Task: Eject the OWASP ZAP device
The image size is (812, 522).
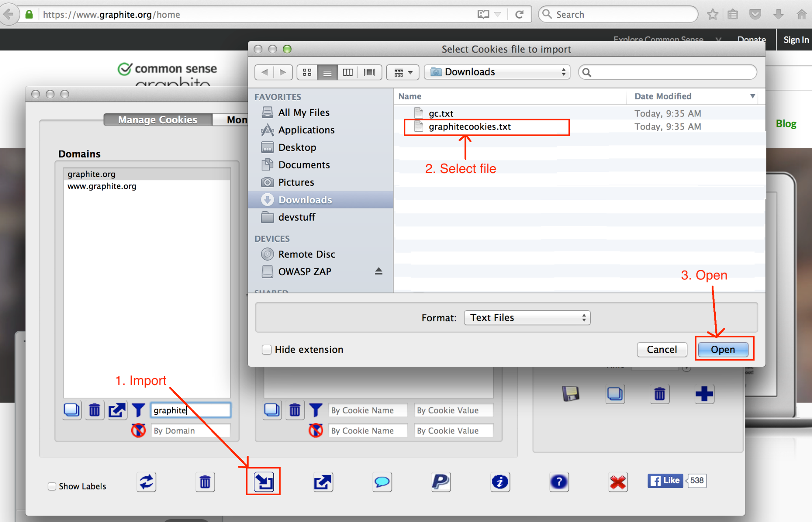Action: [x=379, y=271]
